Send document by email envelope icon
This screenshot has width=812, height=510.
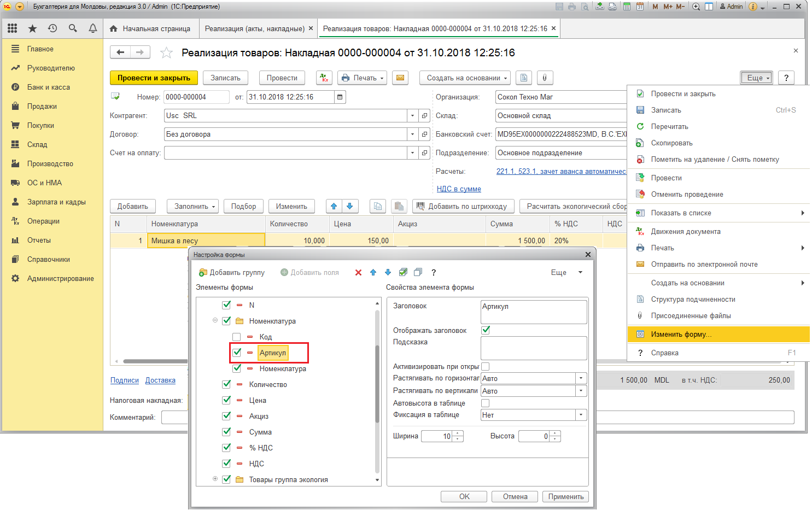coord(400,78)
